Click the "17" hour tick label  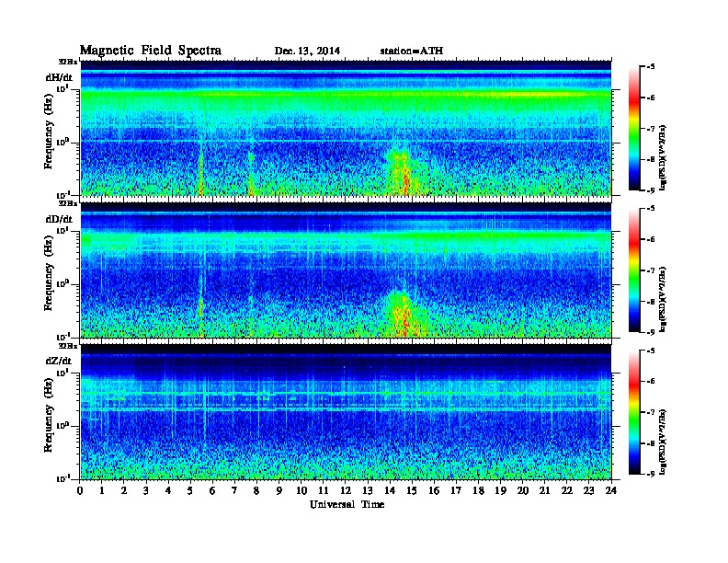(x=456, y=491)
